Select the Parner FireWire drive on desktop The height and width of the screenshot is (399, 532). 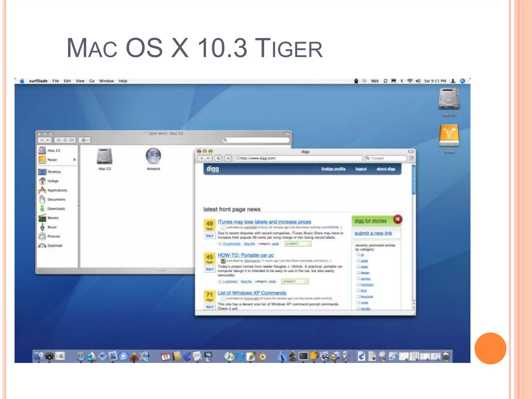click(x=449, y=139)
